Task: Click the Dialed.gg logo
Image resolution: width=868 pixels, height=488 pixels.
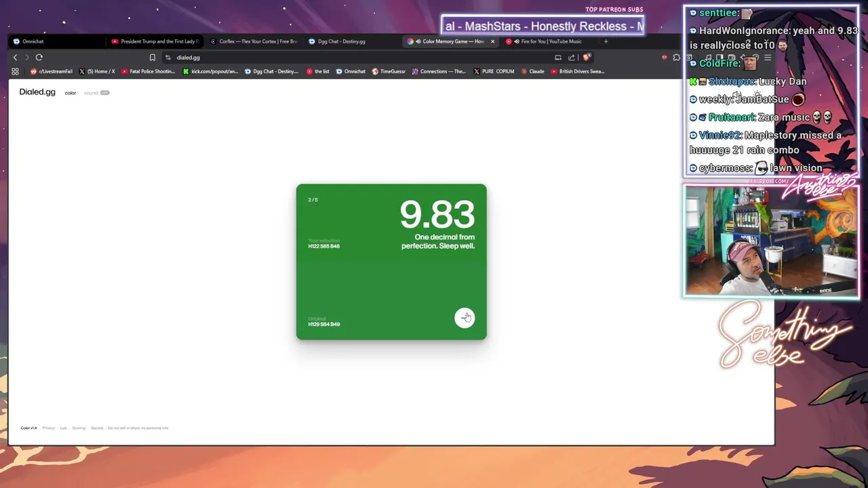Action: tap(37, 92)
